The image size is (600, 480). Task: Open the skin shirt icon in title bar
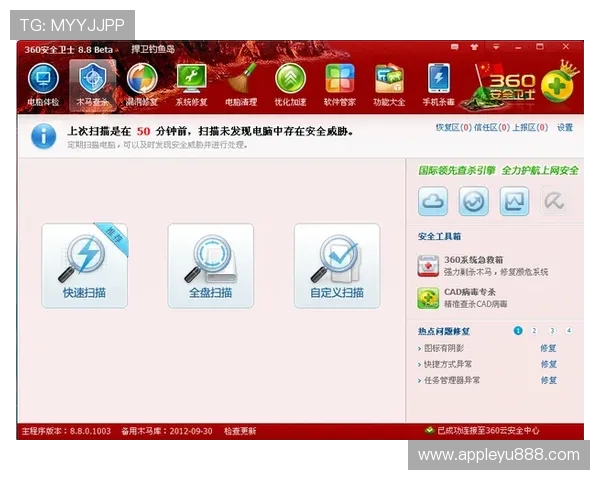[474, 47]
